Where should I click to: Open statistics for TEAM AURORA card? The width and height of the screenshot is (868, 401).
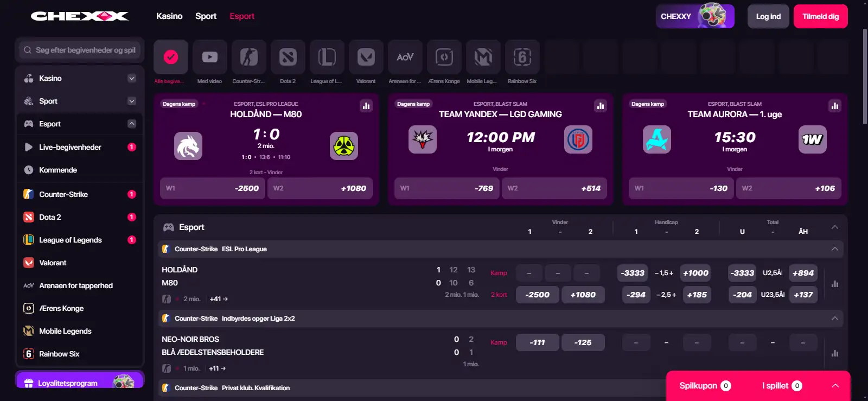coord(835,106)
